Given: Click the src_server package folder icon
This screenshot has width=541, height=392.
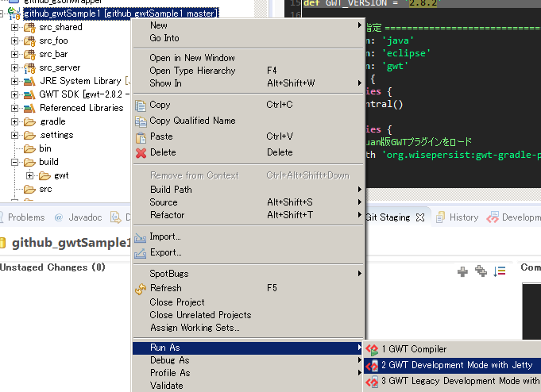Looking at the screenshot, I should 29,68.
